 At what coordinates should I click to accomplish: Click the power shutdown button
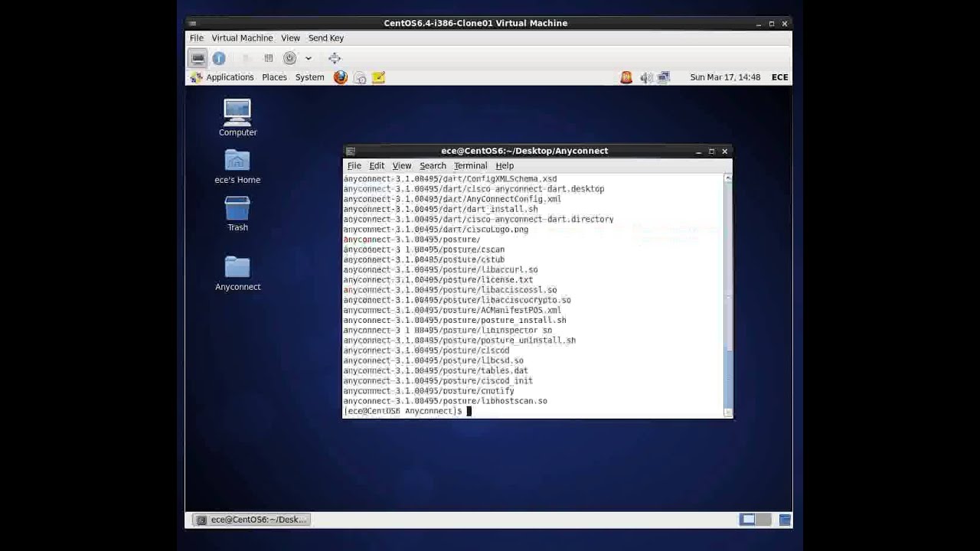click(289, 58)
